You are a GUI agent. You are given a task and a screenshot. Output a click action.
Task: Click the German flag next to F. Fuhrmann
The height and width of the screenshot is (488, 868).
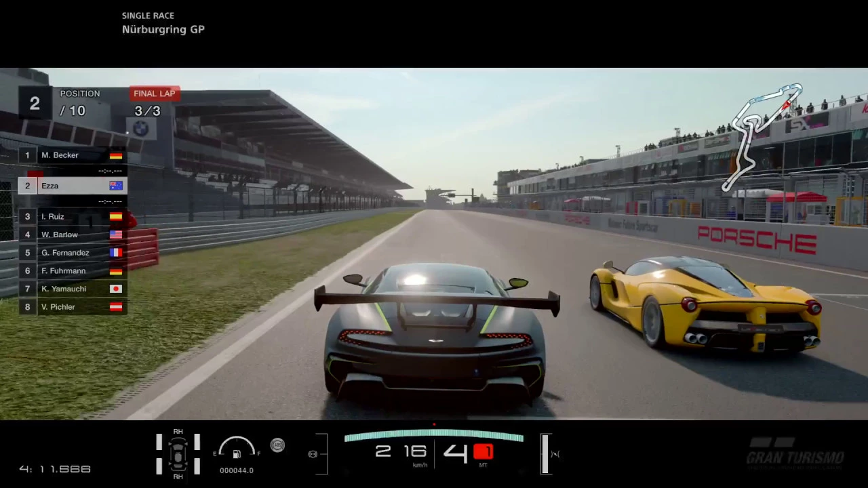(x=116, y=271)
